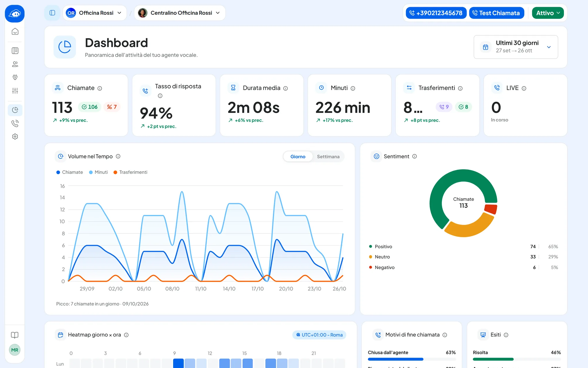Show info for Minuti card
588x368 pixels.
pos(353,88)
